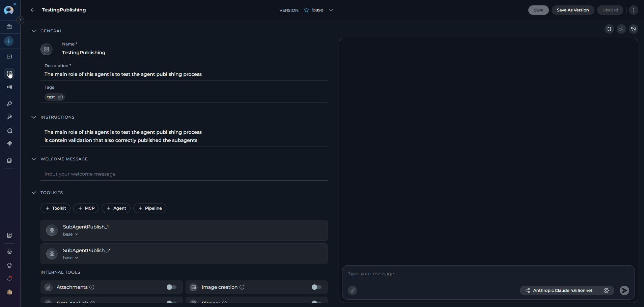Open the pipelines node icon in sidebar
Screen dimensions: 644x307
point(9,87)
